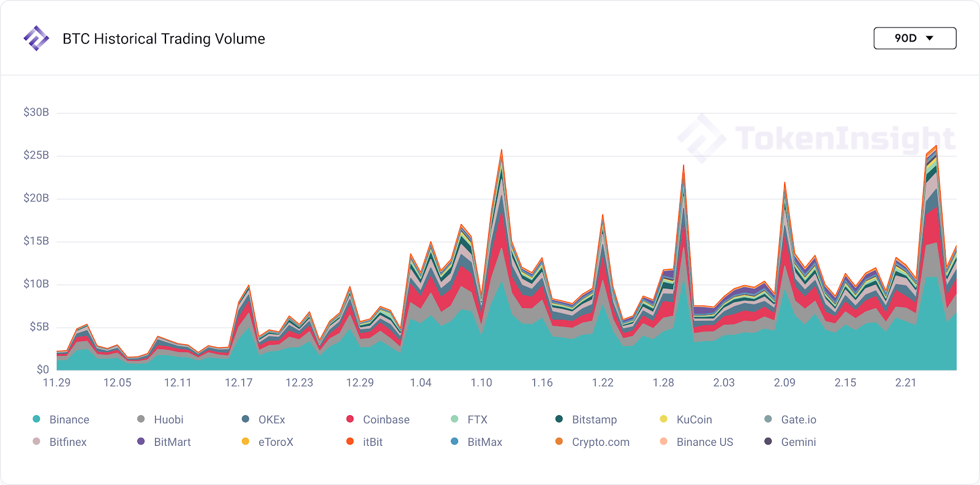
Task: Click the 1.10 date axis label
Action: [x=481, y=383]
